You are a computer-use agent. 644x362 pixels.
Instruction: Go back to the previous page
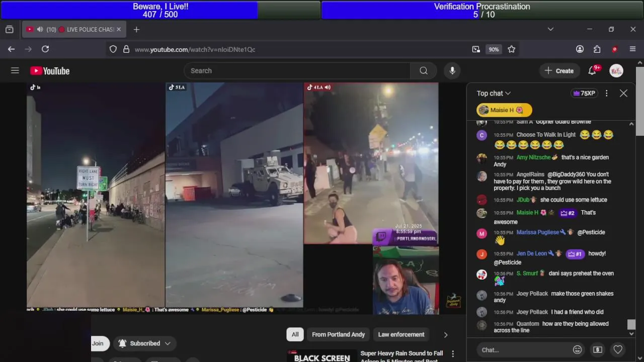click(11, 49)
